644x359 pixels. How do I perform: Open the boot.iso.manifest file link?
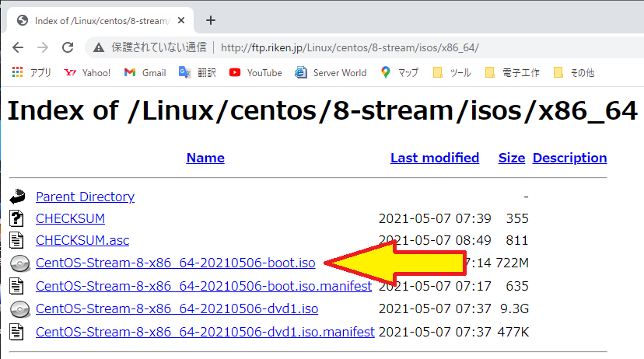[x=204, y=286]
